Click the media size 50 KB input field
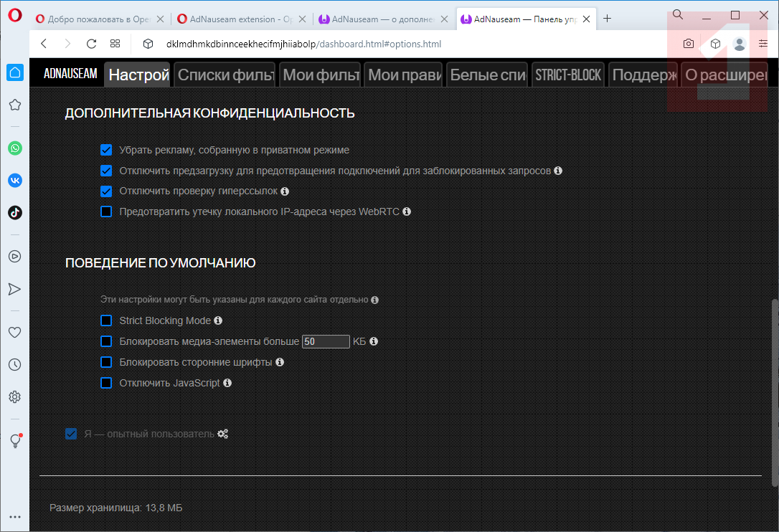This screenshot has width=779, height=532. click(326, 342)
